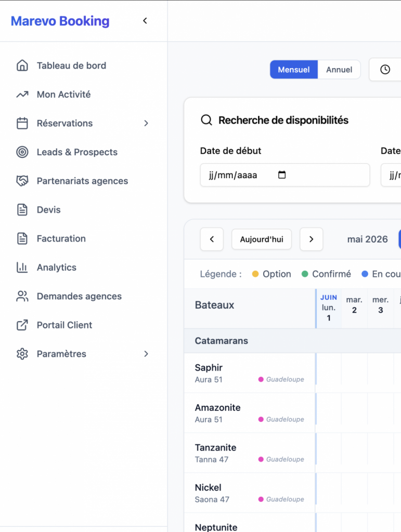Screen dimensions: 401x532
Task: Click the Demandes agences people icon
Action: coord(22,296)
